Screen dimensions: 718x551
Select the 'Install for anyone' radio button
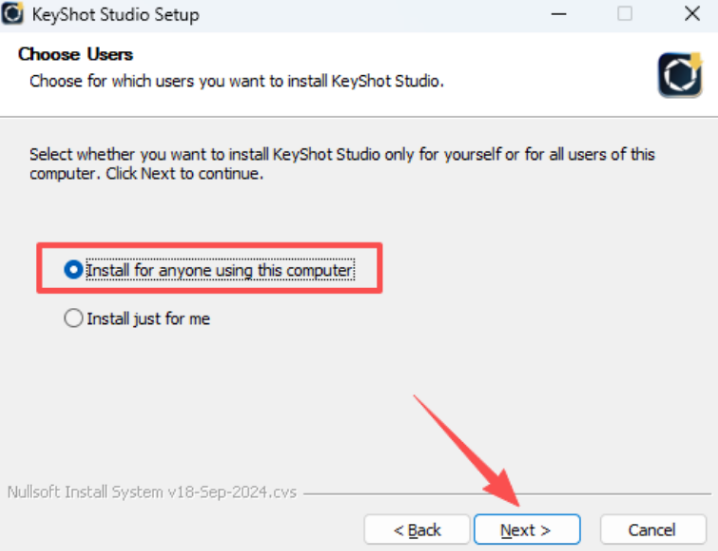click(x=73, y=270)
